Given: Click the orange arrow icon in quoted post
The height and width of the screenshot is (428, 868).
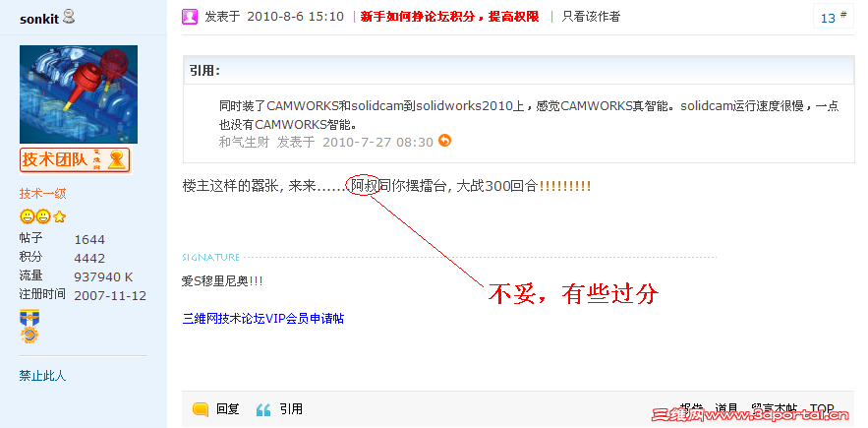Looking at the screenshot, I should [444, 141].
